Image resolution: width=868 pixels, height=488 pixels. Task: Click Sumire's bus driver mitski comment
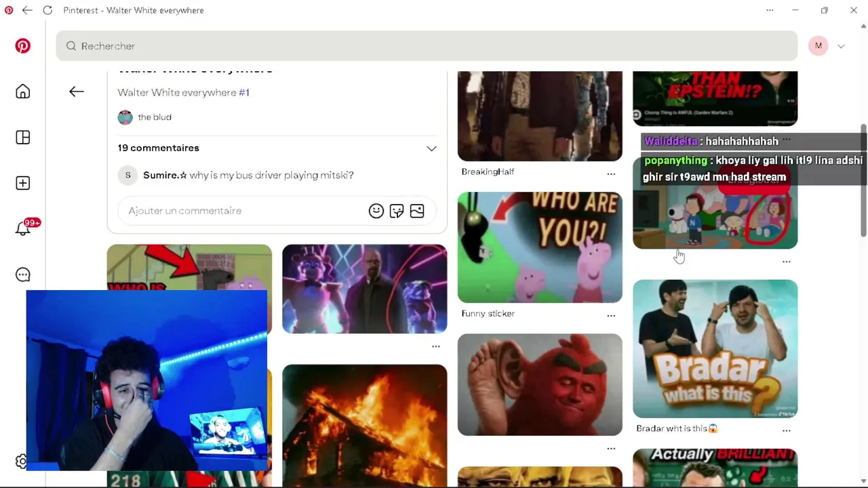(271, 175)
